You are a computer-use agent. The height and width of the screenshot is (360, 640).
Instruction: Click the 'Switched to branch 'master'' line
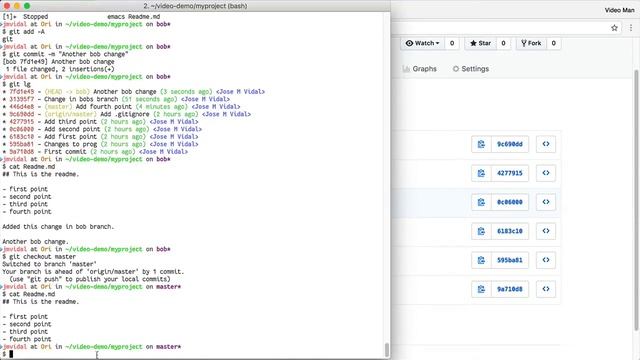49,264
